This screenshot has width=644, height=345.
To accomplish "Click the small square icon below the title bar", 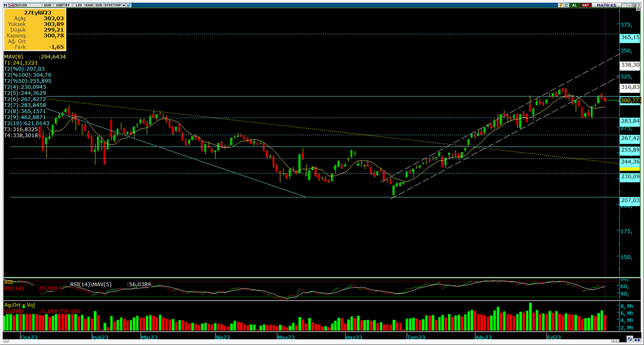I will [638, 9].
